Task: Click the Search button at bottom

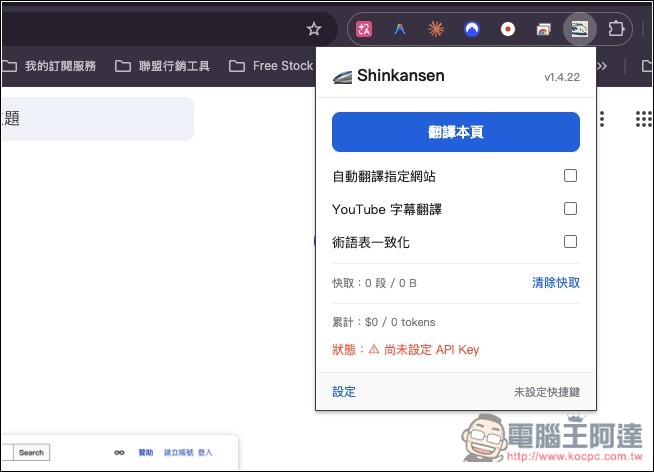Action: [31, 452]
